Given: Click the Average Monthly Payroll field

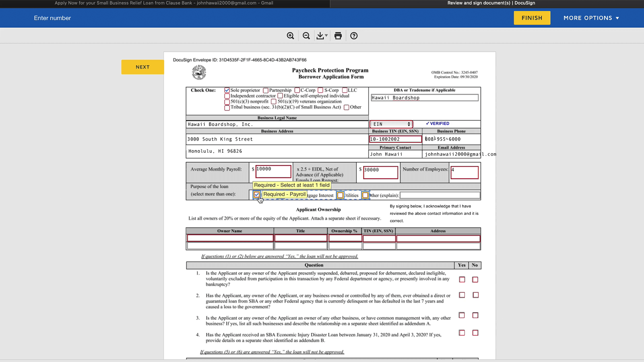Looking at the screenshot, I should click(273, 171).
